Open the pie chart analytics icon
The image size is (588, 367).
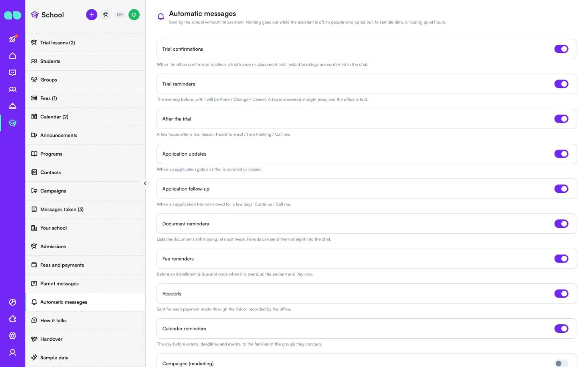[x=13, y=302]
